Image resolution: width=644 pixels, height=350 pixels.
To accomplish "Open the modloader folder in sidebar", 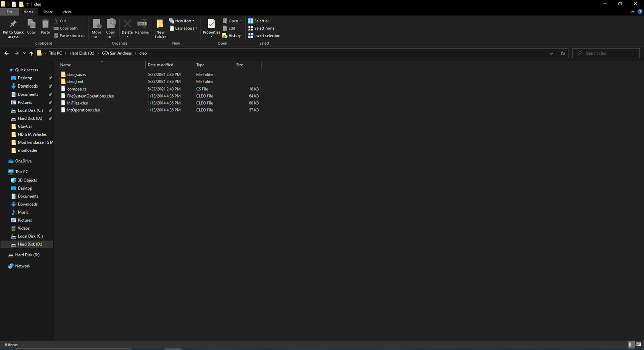I will (x=27, y=150).
